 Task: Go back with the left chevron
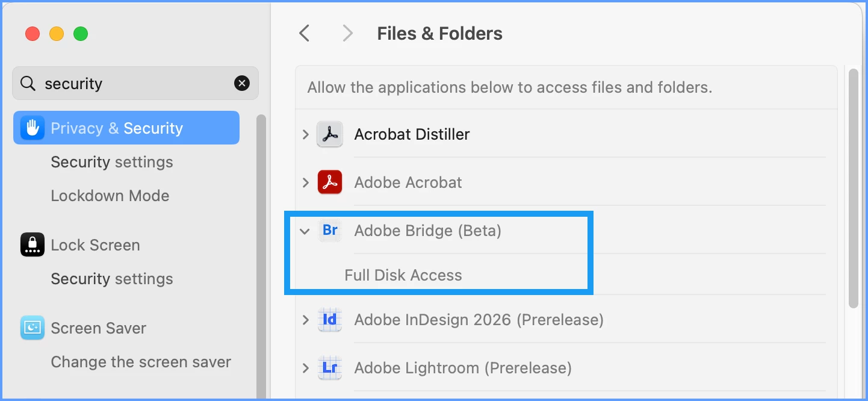[305, 33]
